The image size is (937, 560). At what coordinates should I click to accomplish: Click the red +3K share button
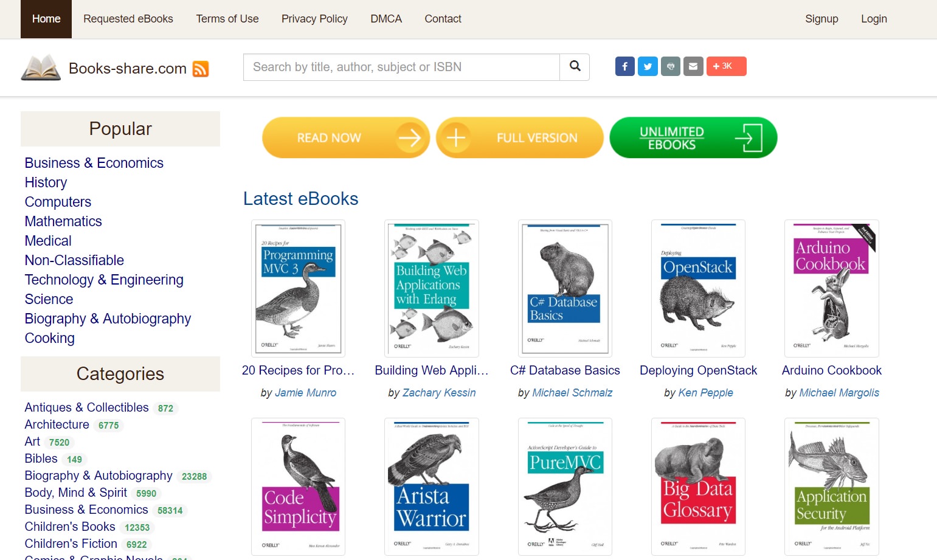click(726, 66)
